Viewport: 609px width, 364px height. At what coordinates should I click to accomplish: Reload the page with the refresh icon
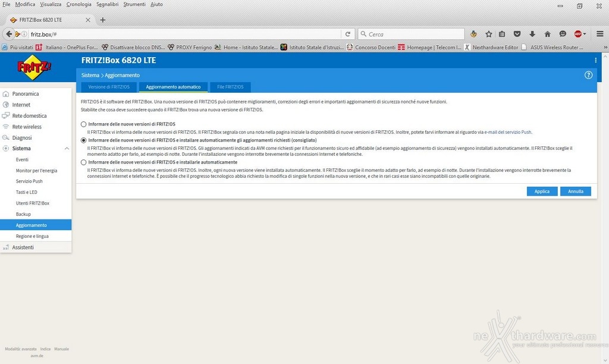347,34
